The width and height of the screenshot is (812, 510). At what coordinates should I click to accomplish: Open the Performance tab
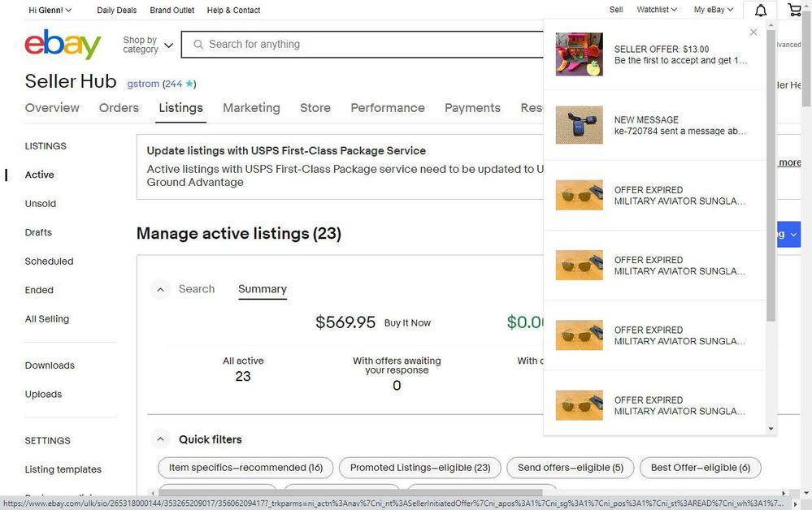click(x=388, y=107)
